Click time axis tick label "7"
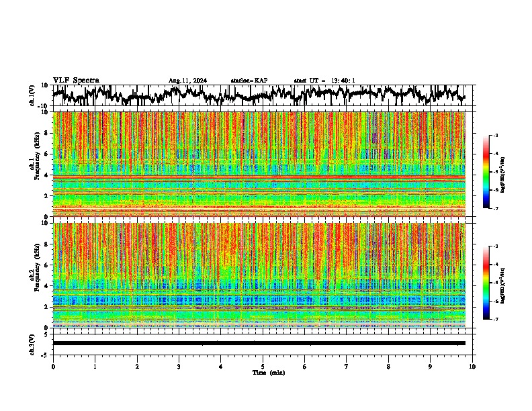 pyautogui.click(x=347, y=367)
